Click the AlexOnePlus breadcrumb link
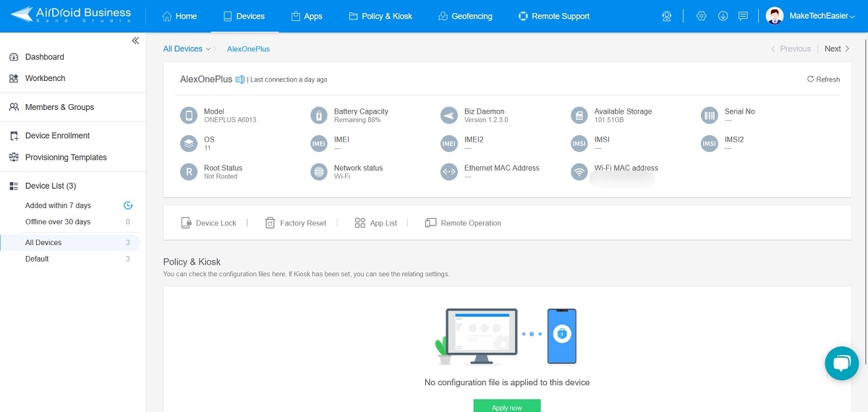This screenshot has height=412, width=868. click(248, 49)
